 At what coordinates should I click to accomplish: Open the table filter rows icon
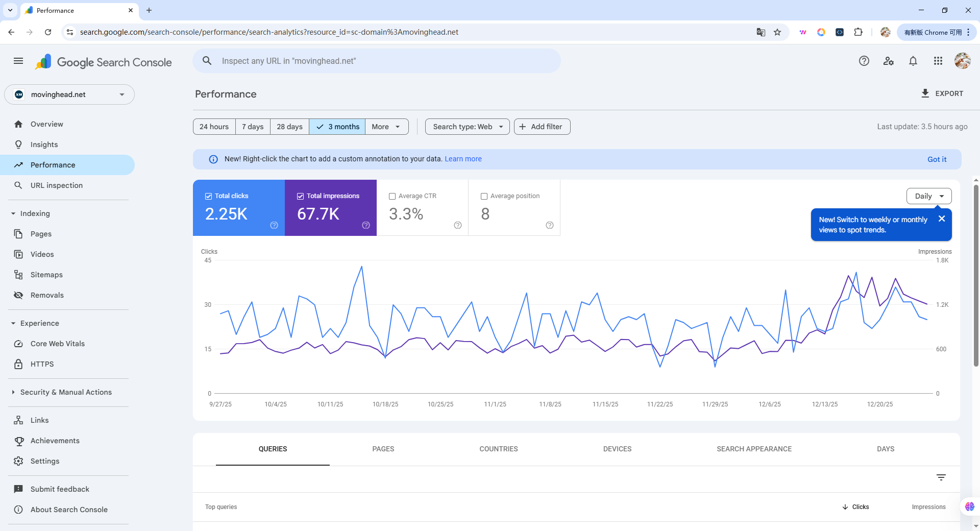(x=941, y=477)
